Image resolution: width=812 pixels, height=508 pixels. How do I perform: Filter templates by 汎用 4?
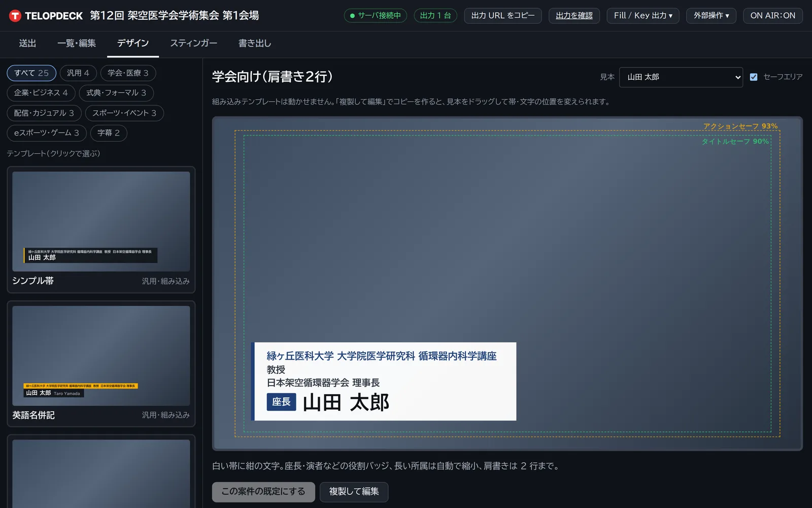pyautogui.click(x=78, y=73)
